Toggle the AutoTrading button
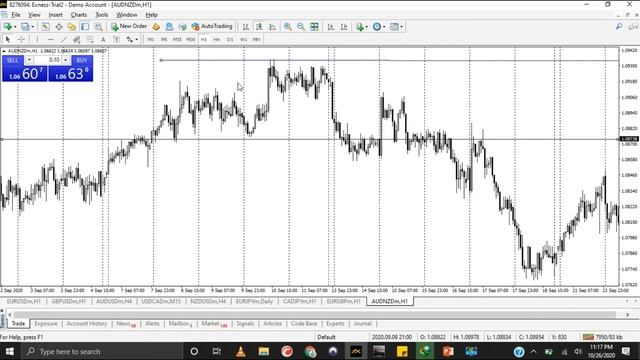 point(212,27)
